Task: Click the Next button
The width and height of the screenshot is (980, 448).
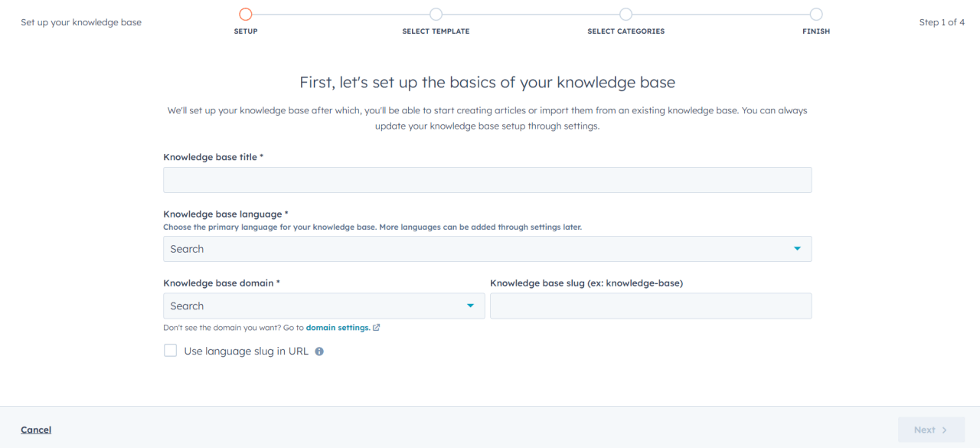Action: pos(930,430)
